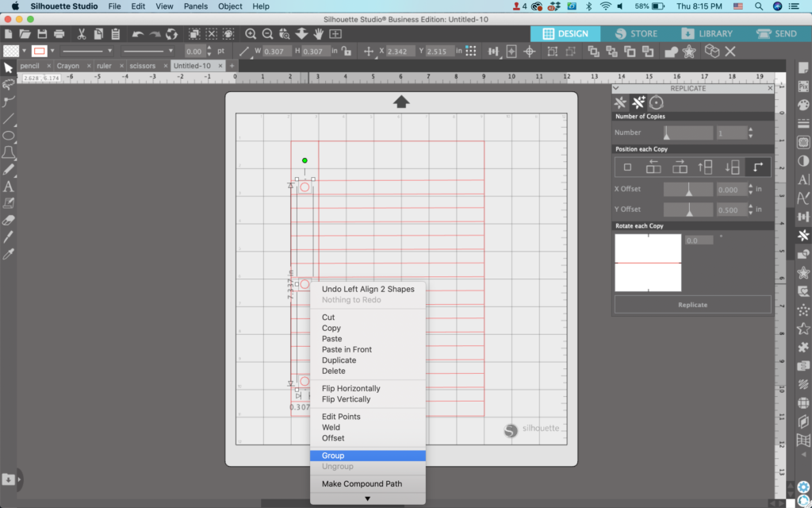Add a new document tab with plus

click(232, 66)
